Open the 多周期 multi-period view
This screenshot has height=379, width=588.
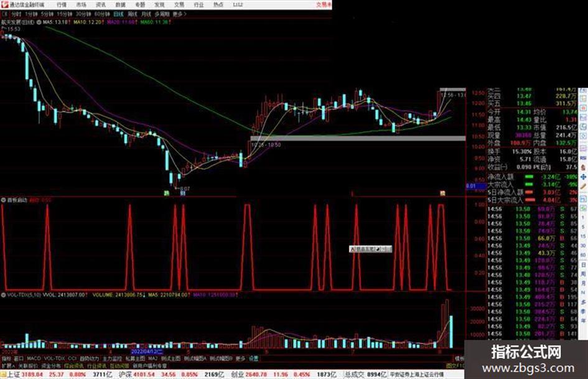click(x=162, y=14)
